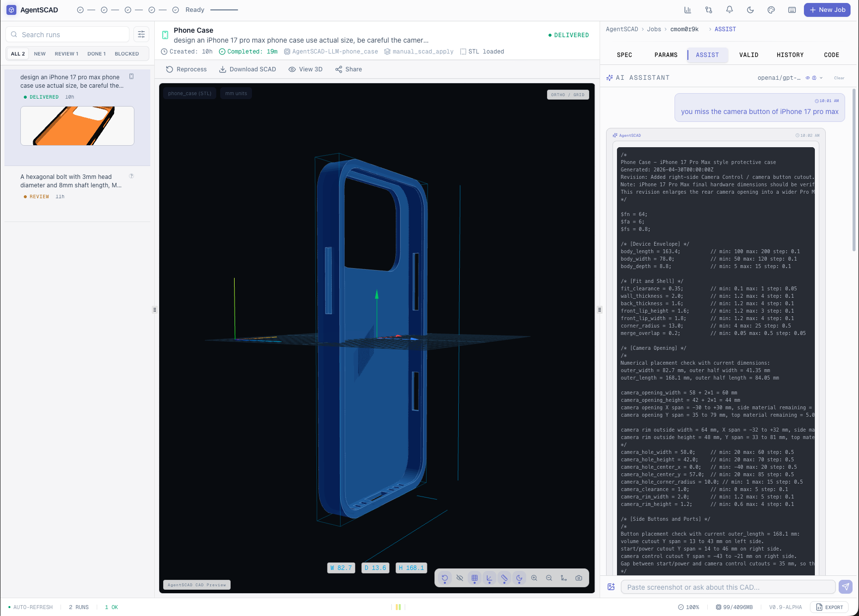Viewport: 859px width, 616px height.
Task: Click AgentSCAD in the breadcrumb
Action: (x=622, y=29)
